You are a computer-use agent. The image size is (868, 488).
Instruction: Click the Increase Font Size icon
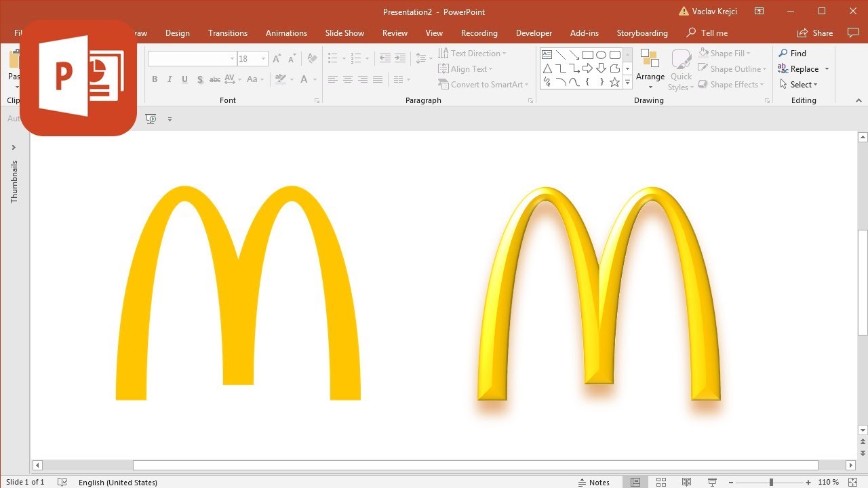tap(277, 59)
